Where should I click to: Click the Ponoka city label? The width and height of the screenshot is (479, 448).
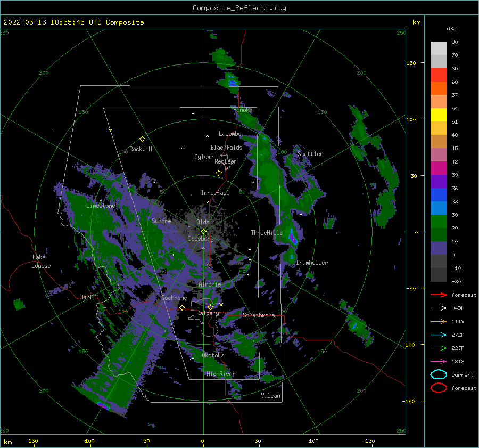pyautogui.click(x=243, y=110)
